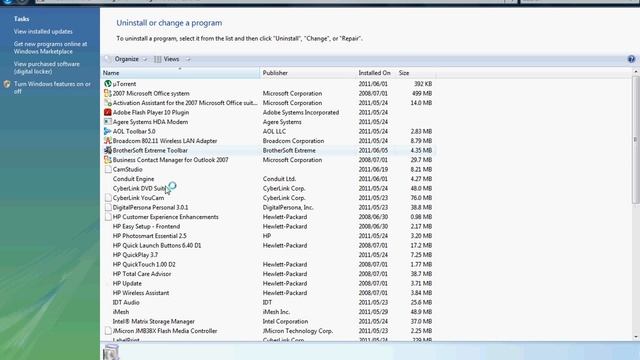This screenshot has height=360, width=640.
Task: Click the 392 KB size value
Action: [423, 84]
